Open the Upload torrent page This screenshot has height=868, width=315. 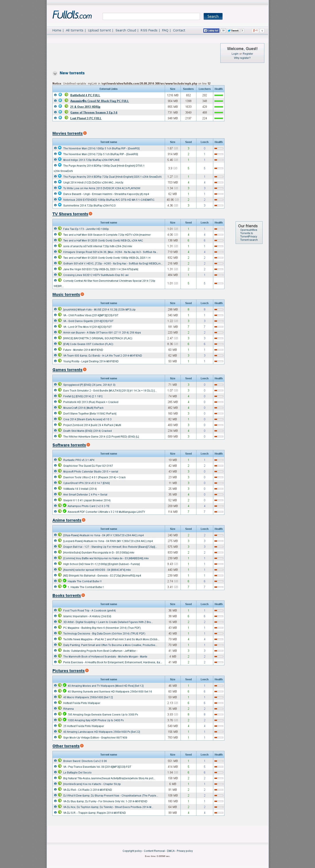tap(99, 30)
